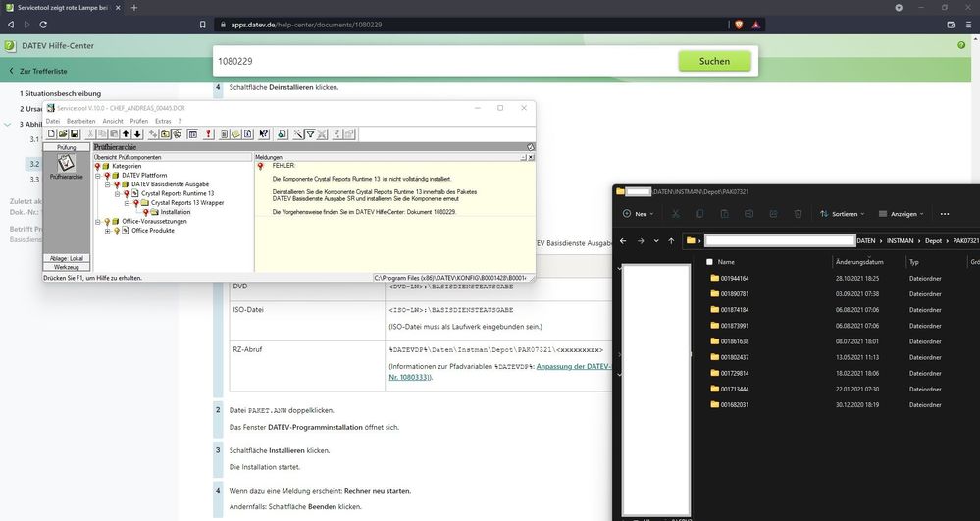
Task: Open 1 Situationsbeschreibung in the sidebar
Action: 60,93
